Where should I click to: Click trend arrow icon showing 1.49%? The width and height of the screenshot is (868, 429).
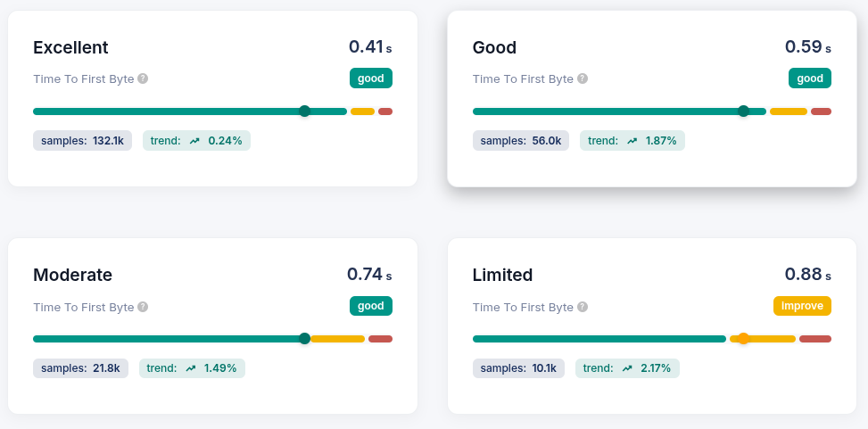(190, 368)
